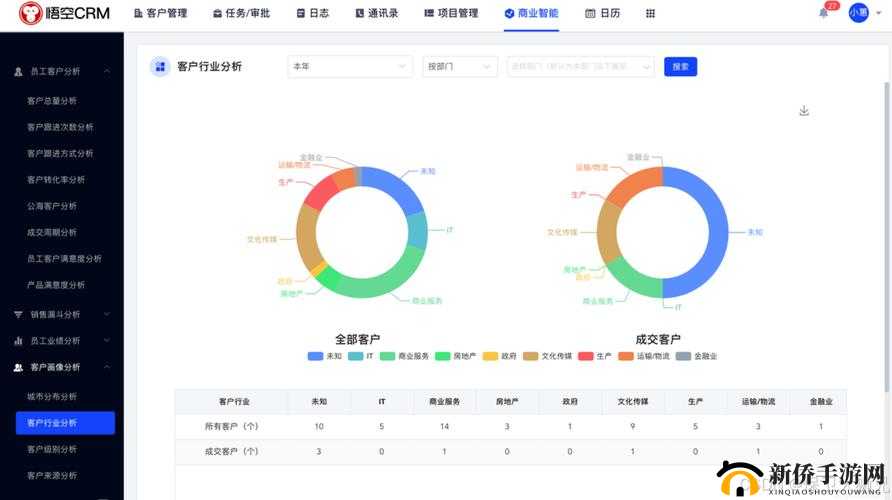Click the 客户行业 table header cell

[x=234, y=402]
